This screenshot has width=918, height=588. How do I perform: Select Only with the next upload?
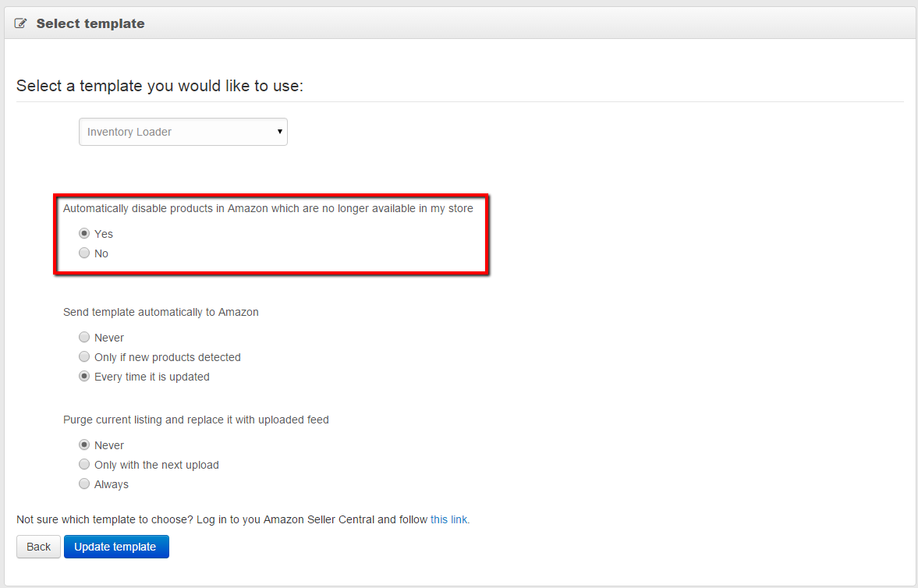84,465
